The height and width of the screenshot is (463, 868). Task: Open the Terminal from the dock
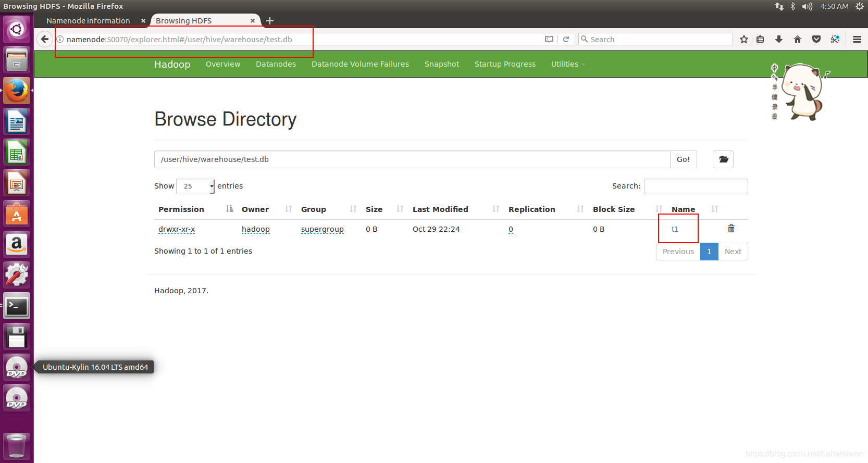pyautogui.click(x=17, y=306)
